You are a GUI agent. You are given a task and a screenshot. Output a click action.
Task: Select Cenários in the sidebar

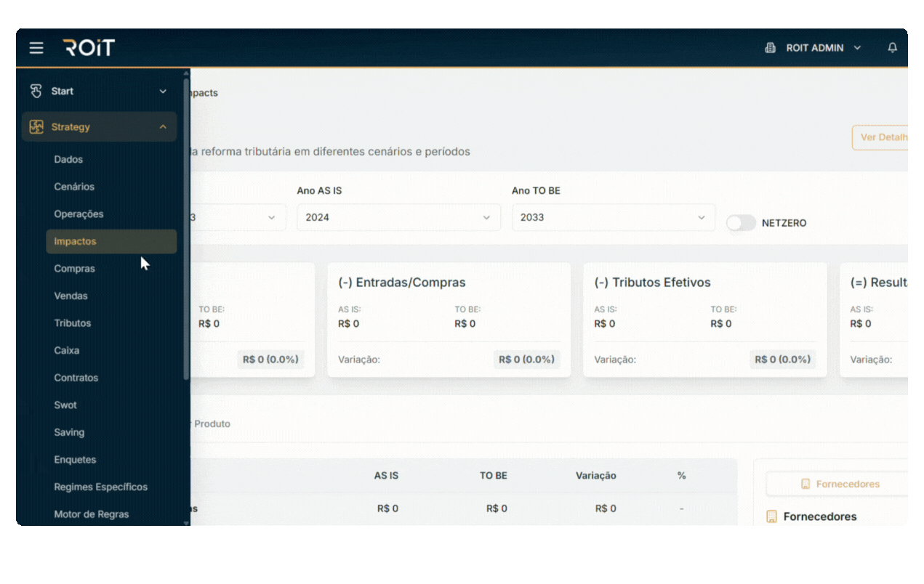click(x=74, y=187)
